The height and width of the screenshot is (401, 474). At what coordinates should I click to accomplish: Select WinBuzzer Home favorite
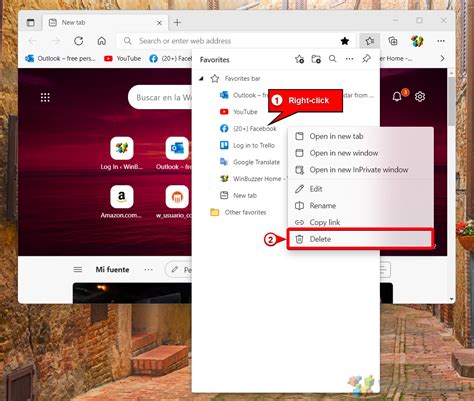[x=253, y=179]
